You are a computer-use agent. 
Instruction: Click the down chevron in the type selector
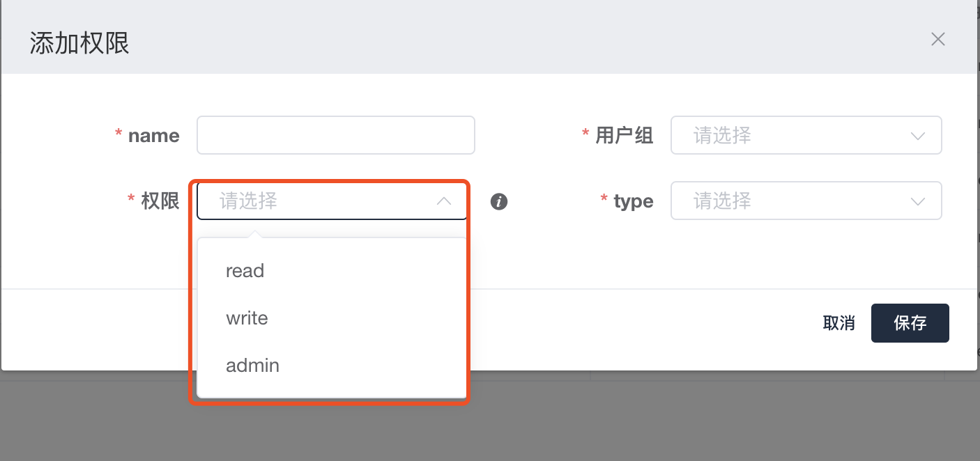[918, 202]
